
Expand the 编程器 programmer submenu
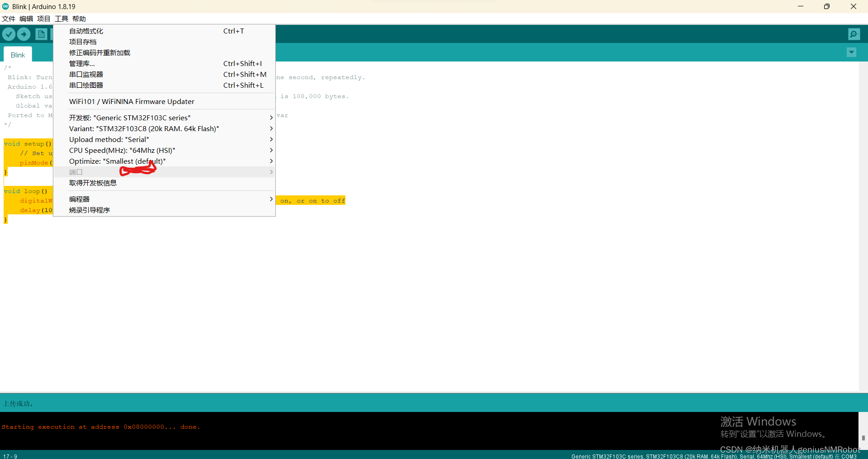click(x=165, y=199)
